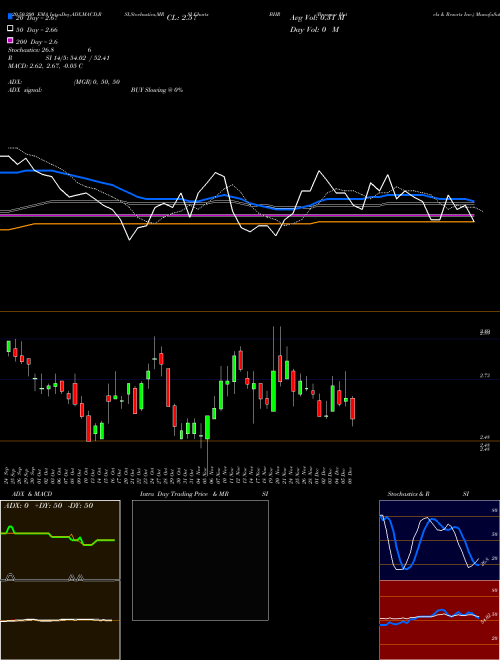Click the 'Day Vol: 0 M' label

(x=314, y=30)
